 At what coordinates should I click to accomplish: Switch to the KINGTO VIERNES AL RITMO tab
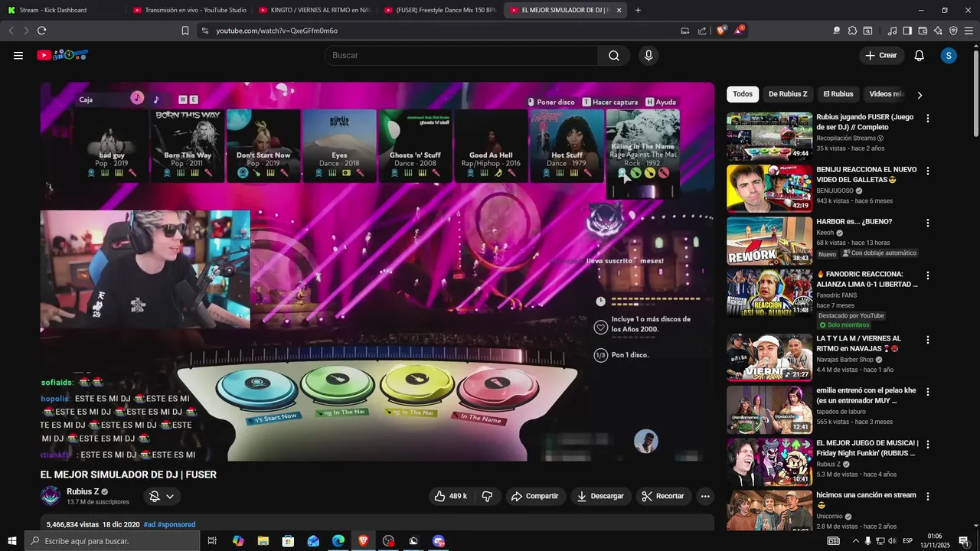pyautogui.click(x=314, y=10)
